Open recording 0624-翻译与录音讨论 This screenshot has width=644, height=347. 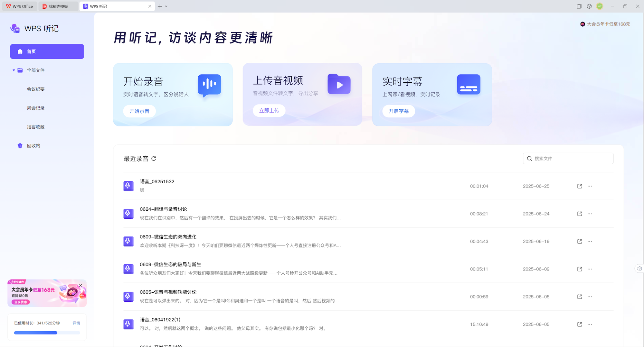(x=368, y=214)
